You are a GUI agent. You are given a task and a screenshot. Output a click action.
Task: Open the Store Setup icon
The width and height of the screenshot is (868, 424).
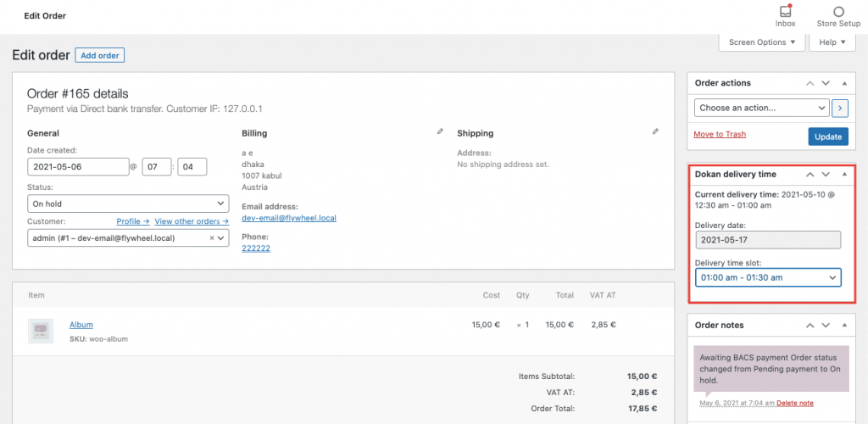coord(838,13)
